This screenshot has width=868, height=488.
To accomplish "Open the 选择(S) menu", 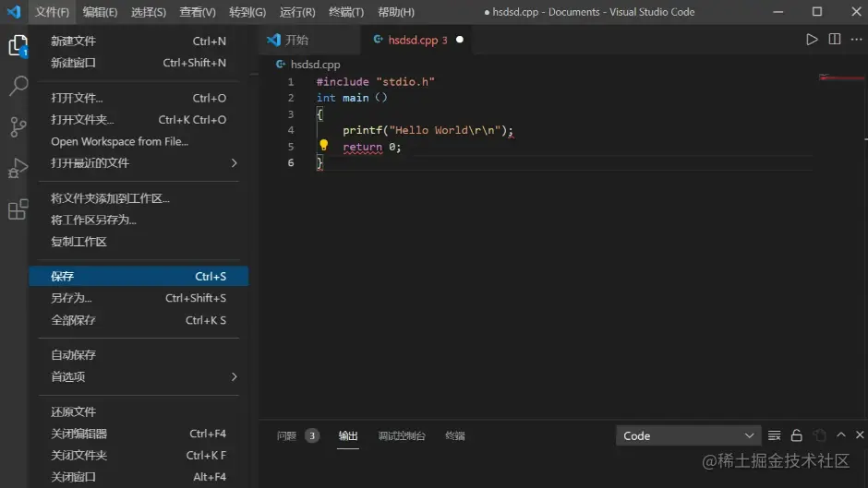I will [149, 12].
